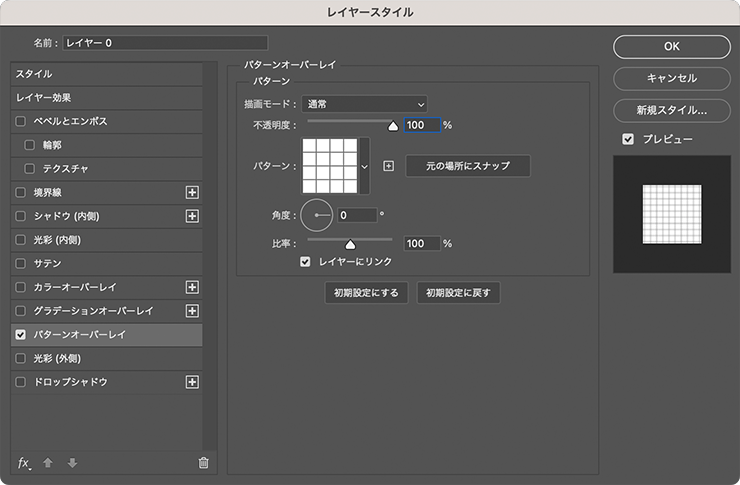The width and height of the screenshot is (740, 485).
Task: Add another シャドウ (内側) via plus icon
Action: [192, 216]
